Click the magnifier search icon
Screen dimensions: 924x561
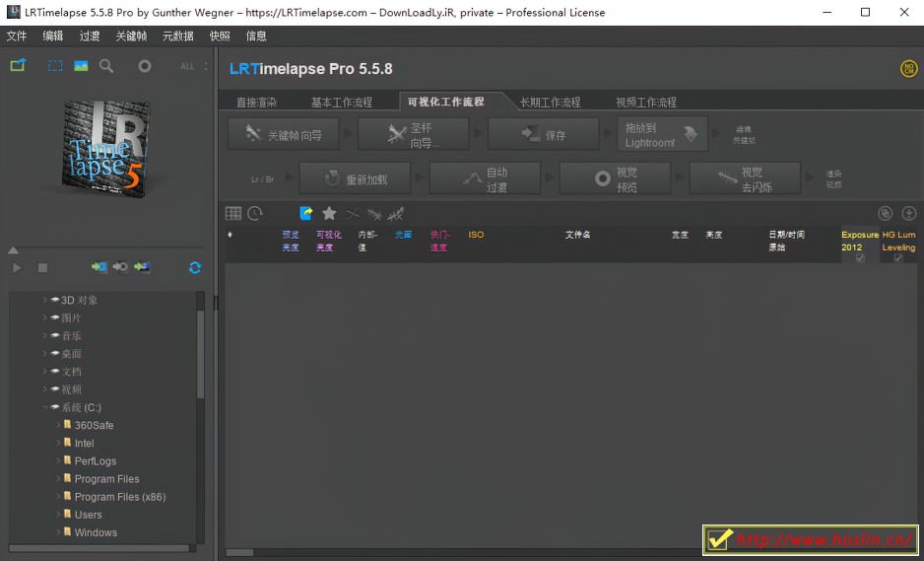coord(106,66)
